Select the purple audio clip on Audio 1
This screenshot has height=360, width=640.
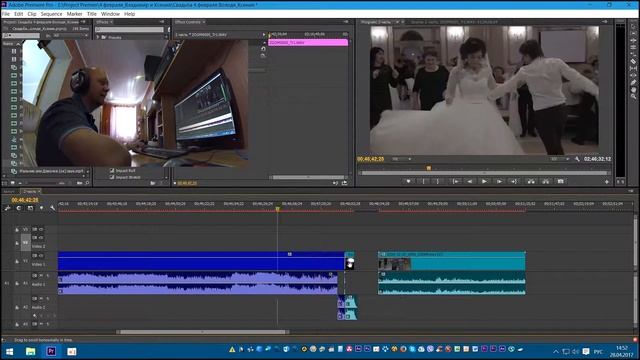pyautogui.click(x=198, y=283)
